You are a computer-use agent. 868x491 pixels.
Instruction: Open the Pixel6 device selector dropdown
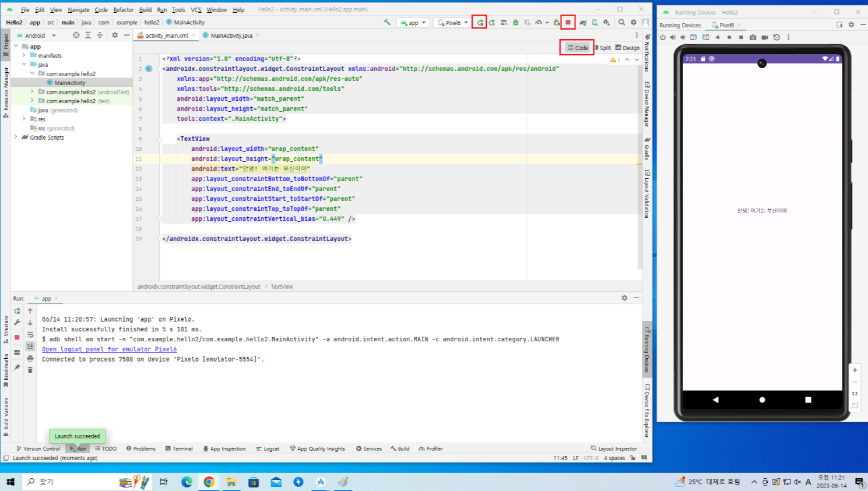tap(452, 22)
